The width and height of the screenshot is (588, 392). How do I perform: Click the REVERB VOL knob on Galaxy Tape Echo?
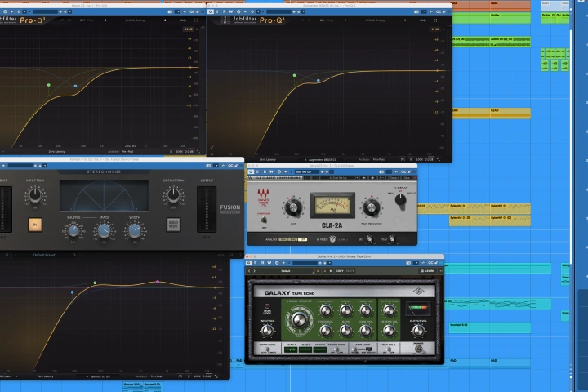(x=390, y=331)
